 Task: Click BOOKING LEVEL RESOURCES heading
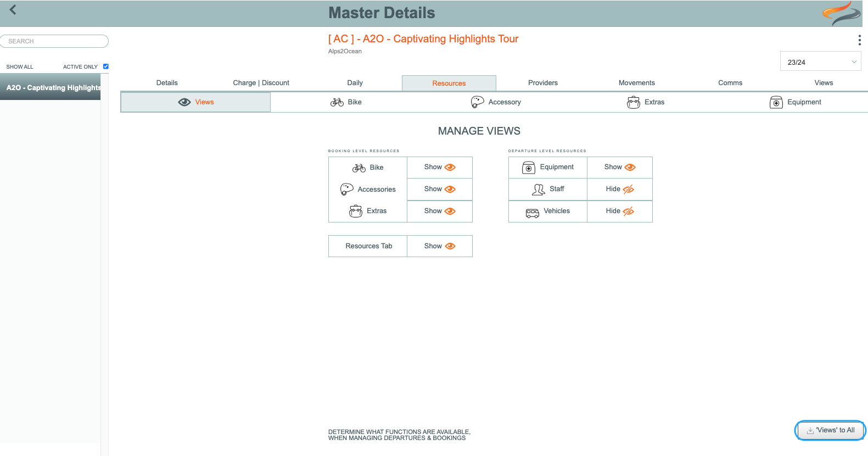tap(364, 151)
